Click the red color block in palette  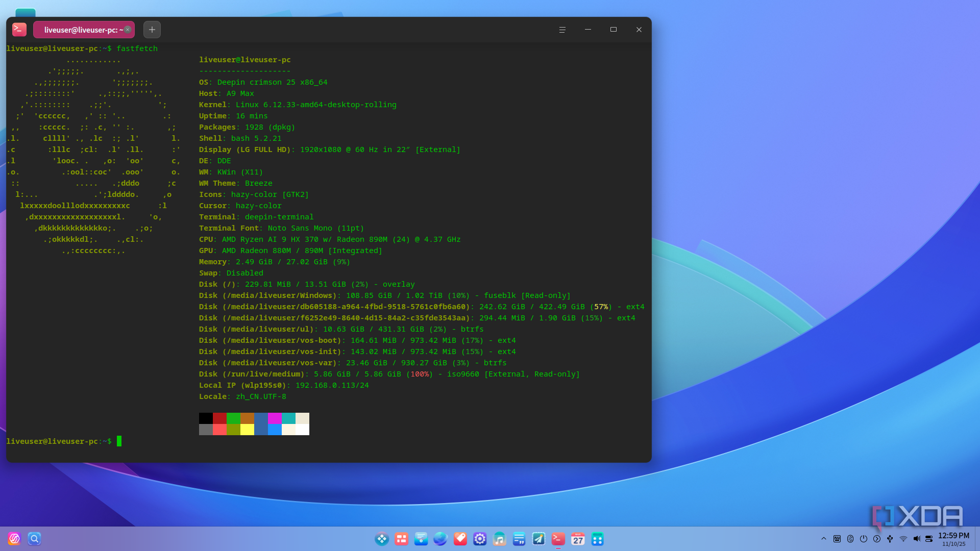[219, 418]
